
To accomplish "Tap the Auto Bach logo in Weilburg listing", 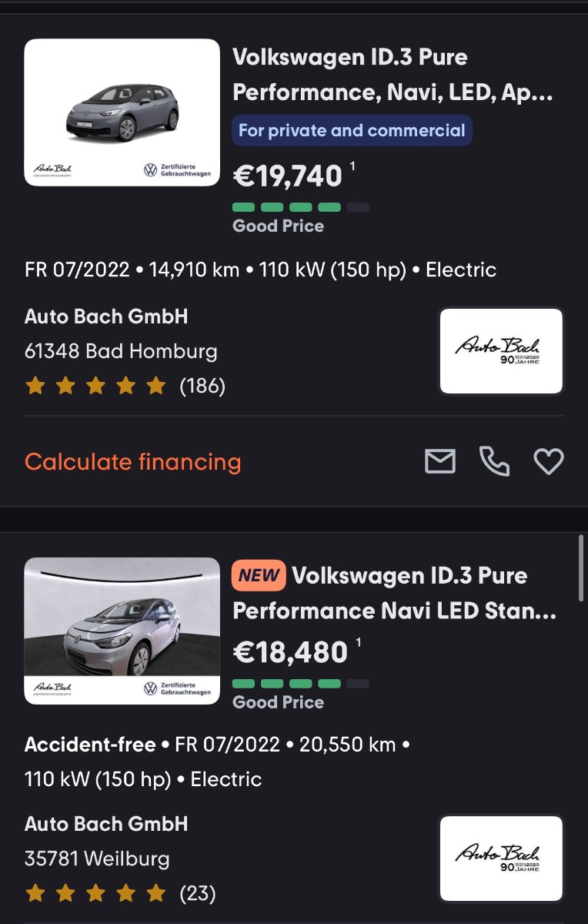I will (x=501, y=858).
